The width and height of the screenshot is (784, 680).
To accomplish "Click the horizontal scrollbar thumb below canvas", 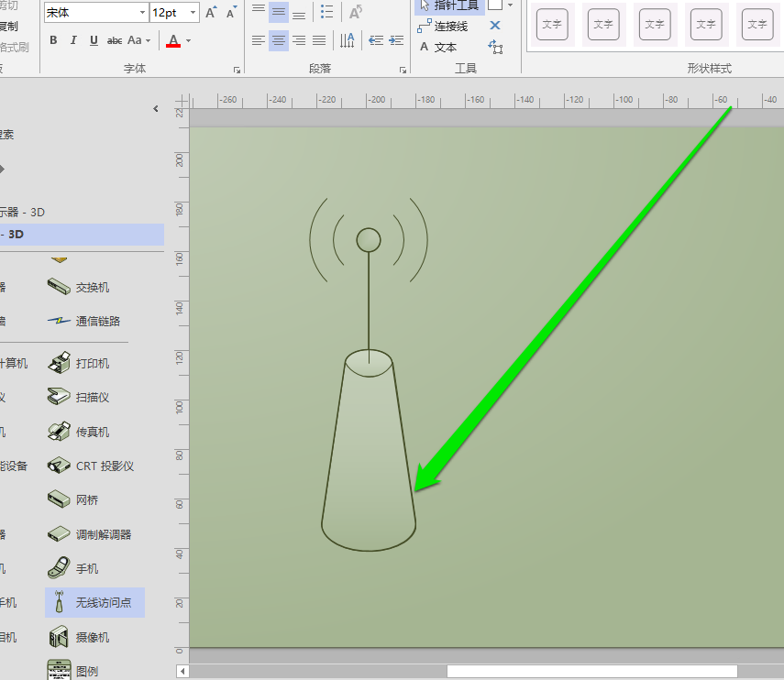I will tap(591, 671).
